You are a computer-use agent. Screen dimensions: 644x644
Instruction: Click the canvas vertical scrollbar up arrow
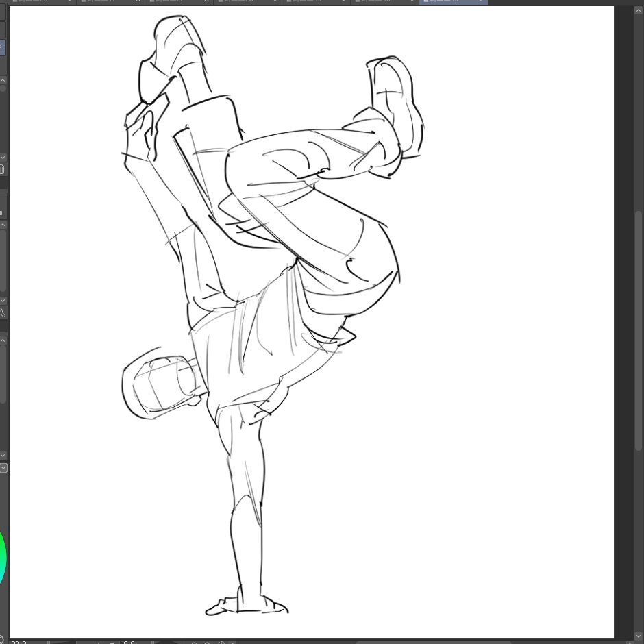(x=639, y=11)
